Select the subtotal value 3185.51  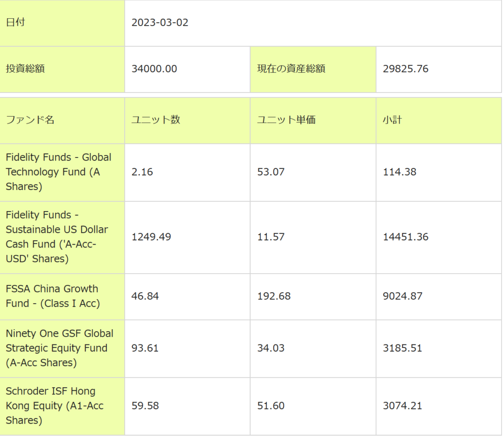(x=402, y=348)
